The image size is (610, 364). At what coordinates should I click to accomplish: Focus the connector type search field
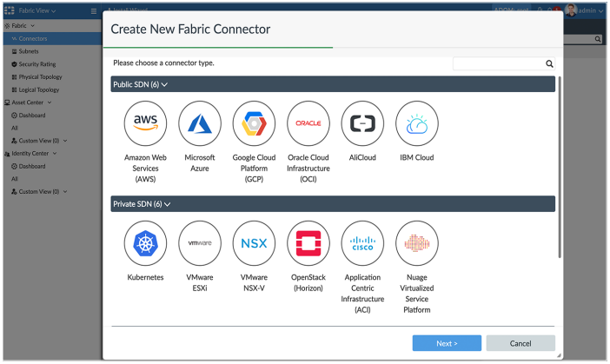(503, 63)
